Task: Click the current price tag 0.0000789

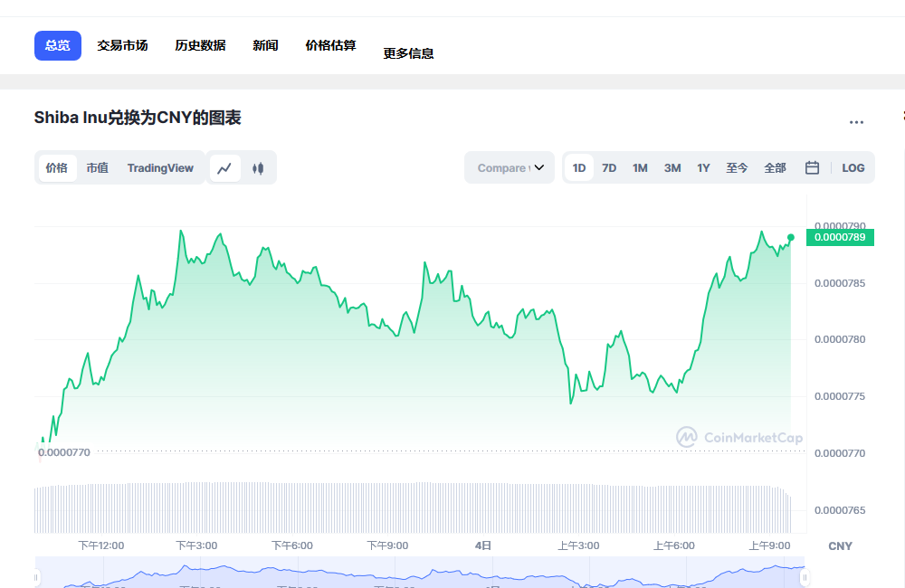Action: (840, 237)
